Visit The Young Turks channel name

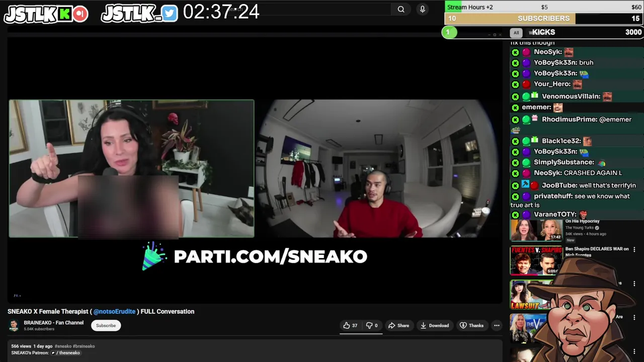pyautogui.click(x=580, y=228)
